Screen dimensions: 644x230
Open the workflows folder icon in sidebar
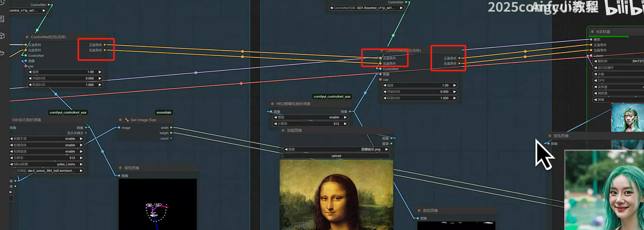click(x=2, y=53)
